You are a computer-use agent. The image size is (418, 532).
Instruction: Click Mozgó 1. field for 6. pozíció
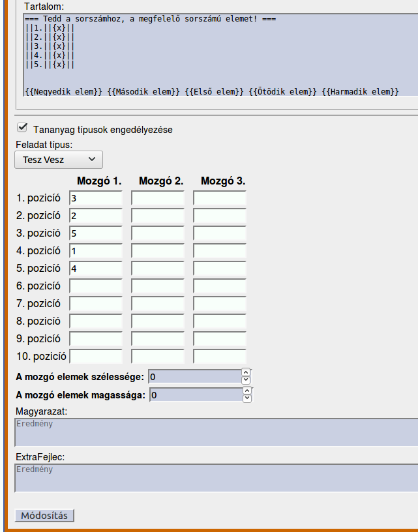[96, 286]
